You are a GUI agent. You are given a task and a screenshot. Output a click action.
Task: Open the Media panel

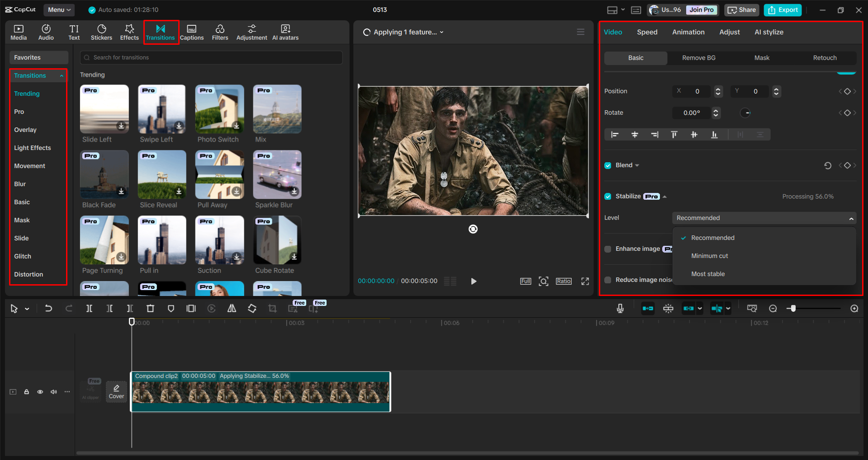[x=18, y=32]
